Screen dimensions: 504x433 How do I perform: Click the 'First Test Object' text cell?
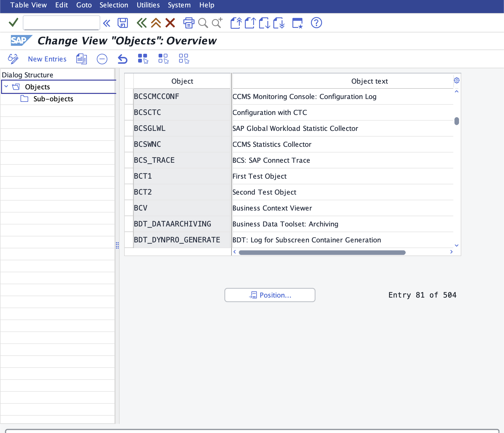click(343, 176)
